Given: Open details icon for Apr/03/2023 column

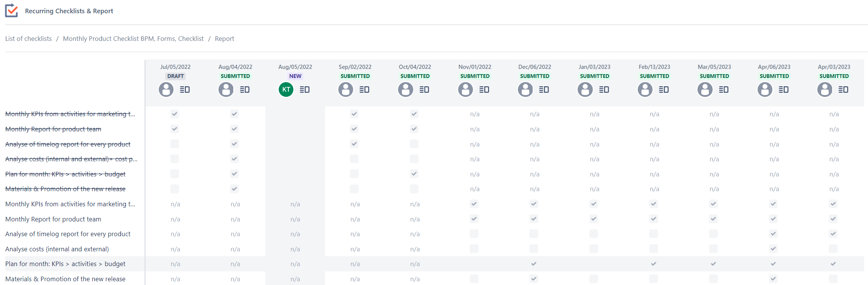Looking at the screenshot, I should click(843, 90).
